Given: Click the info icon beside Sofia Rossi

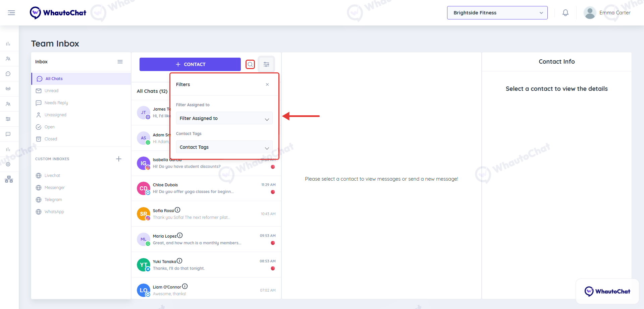Looking at the screenshot, I should click(177, 210).
